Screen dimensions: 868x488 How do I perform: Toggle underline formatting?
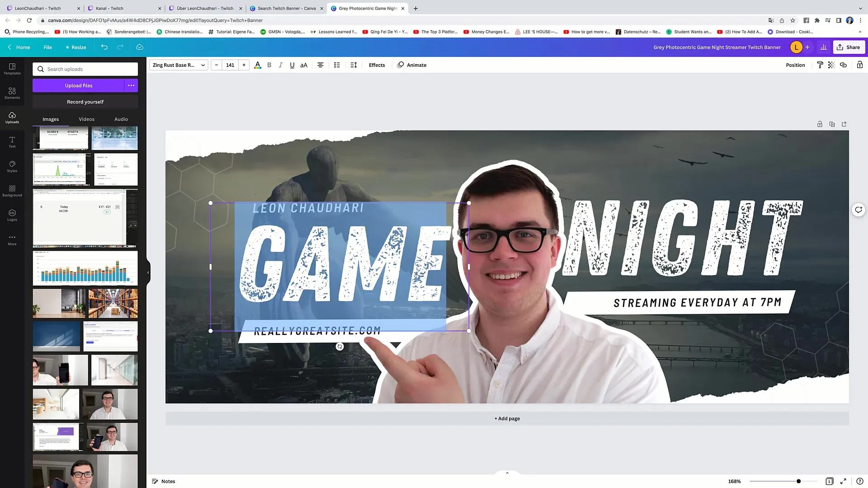point(292,65)
